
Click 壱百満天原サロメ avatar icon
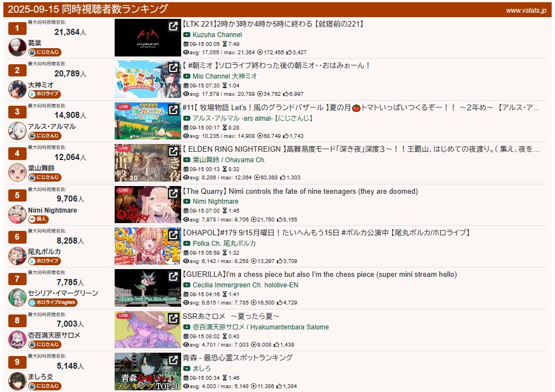(17, 339)
